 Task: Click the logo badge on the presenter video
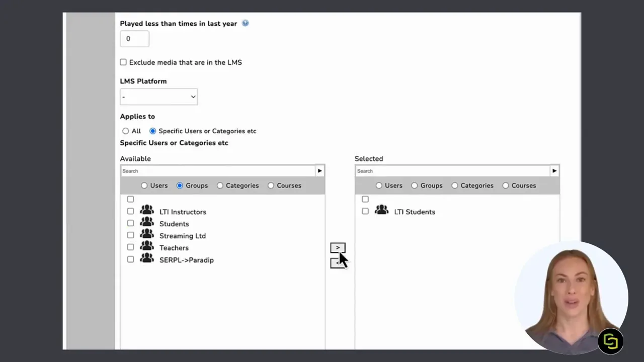pyautogui.click(x=610, y=341)
